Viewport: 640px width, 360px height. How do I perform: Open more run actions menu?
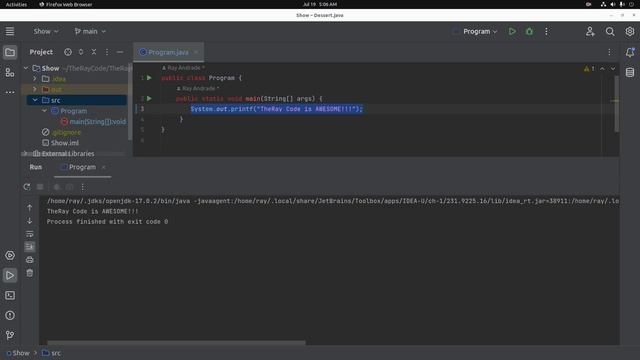(x=547, y=31)
